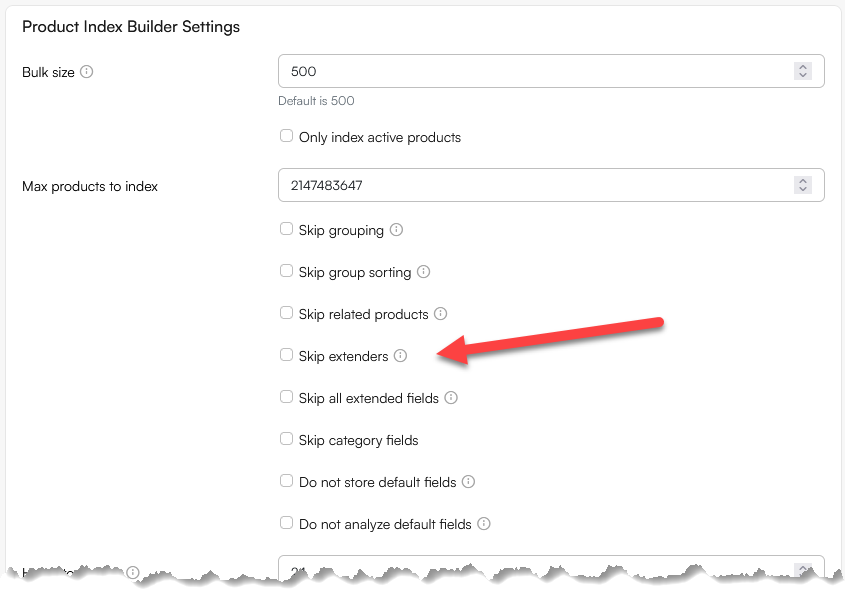Image resolution: width=845 pixels, height=600 pixels.
Task: Toggle Skip all extended fields checkbox
Action: click(287, 398)
